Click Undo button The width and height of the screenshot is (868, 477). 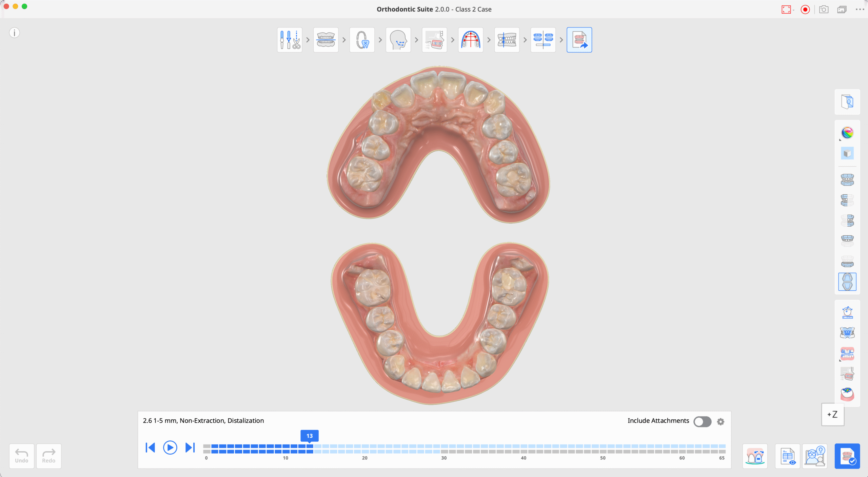coord(22,456)
